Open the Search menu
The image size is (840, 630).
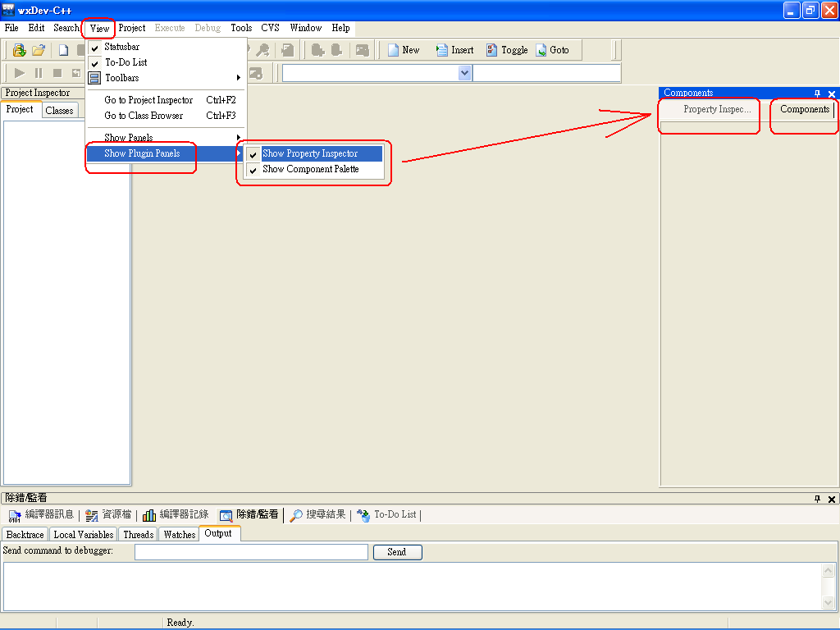pyautogui.click(x=66, y=28)
